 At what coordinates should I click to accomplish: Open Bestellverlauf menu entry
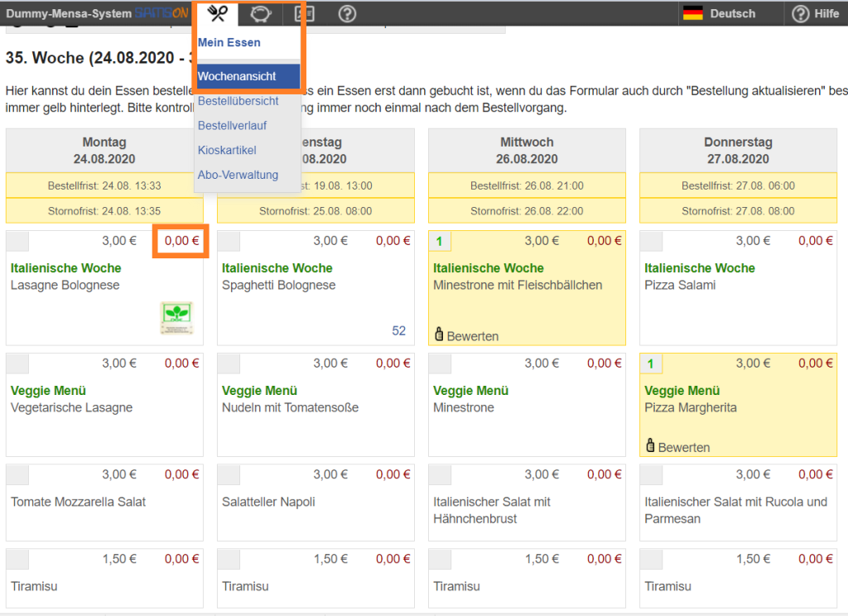click(232, 126)
